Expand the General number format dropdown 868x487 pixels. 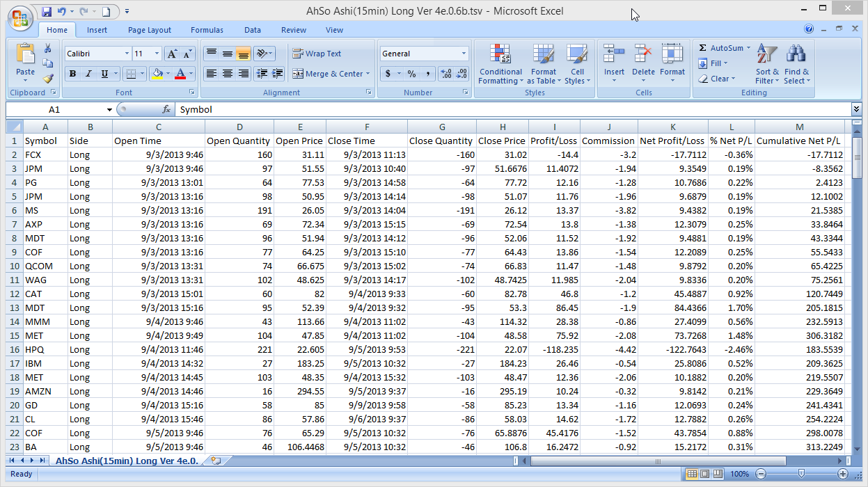tap(464, 54)
